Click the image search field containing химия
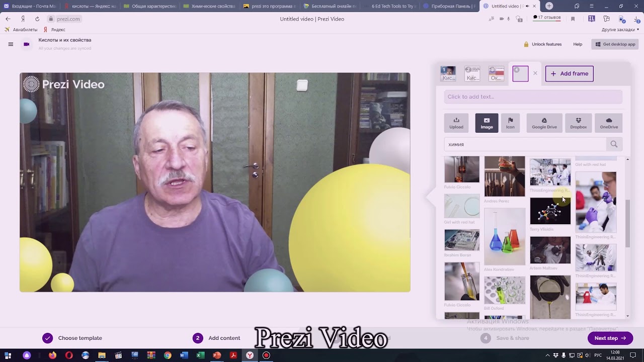 pos(525,144)
